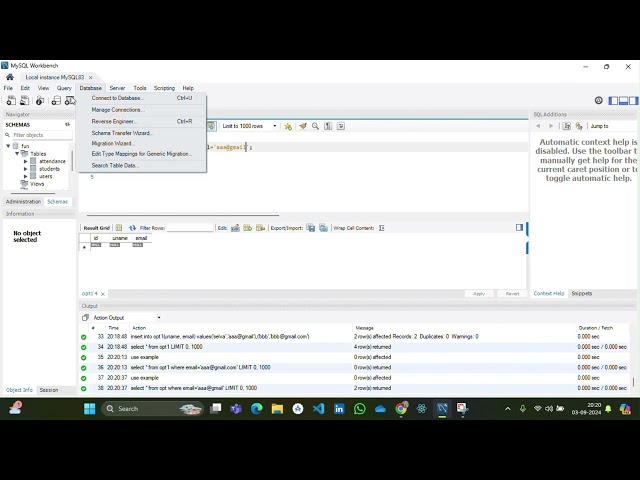Viewport: 640px width, 480px height.
Task: Click the SQL Additions automatic help toggle icon
Action: click(x=579, y=126)
